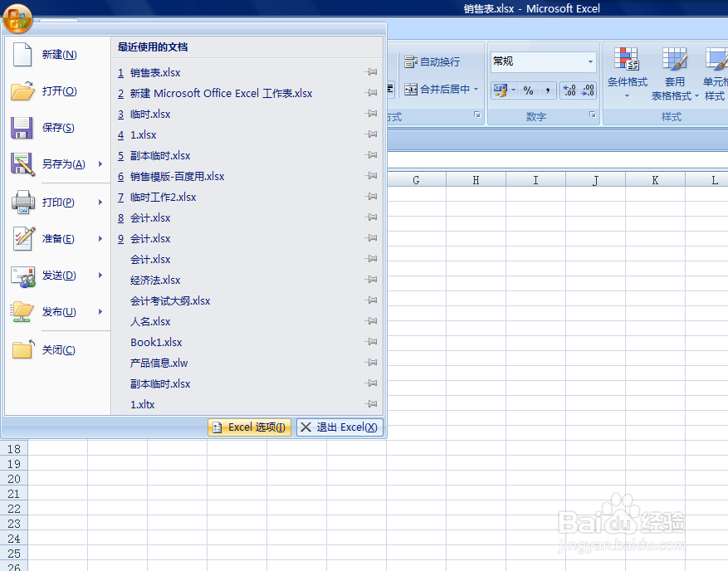Open the alignment group dialog launcher

[476, 115]
